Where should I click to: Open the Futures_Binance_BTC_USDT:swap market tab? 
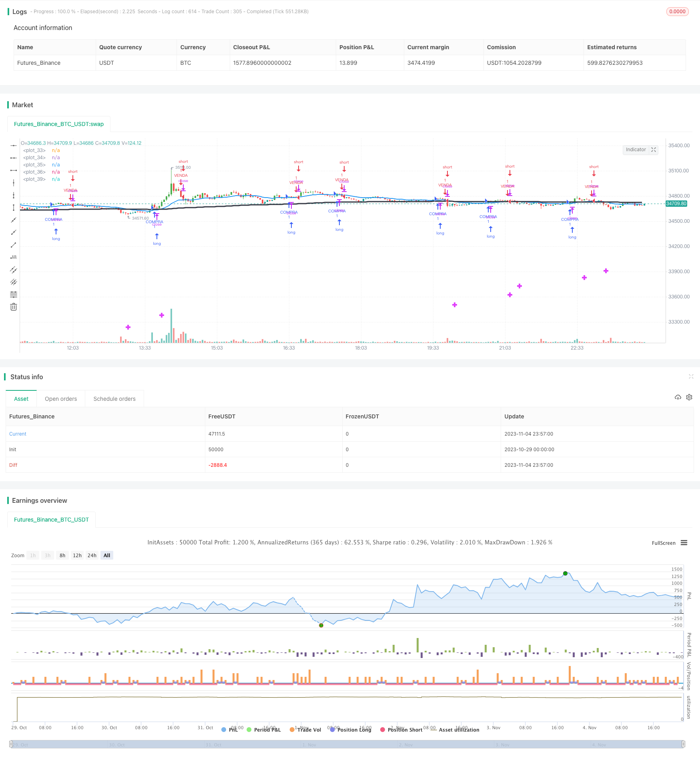click(x=59, y=124)
